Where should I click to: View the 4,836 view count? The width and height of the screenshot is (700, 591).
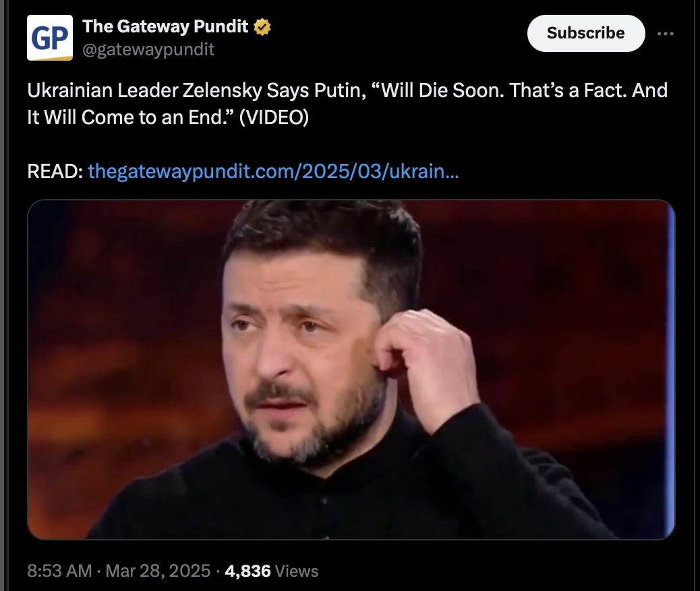[x=247, y=571]
